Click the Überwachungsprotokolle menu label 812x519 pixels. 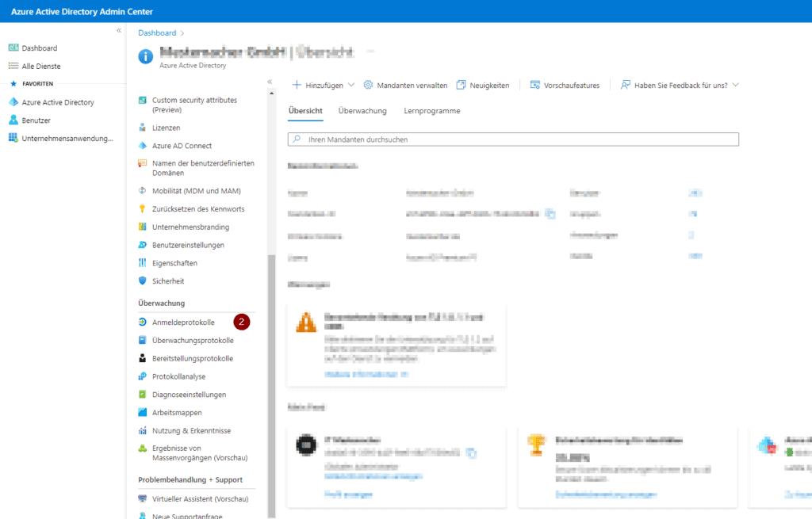tap(193, 341)
